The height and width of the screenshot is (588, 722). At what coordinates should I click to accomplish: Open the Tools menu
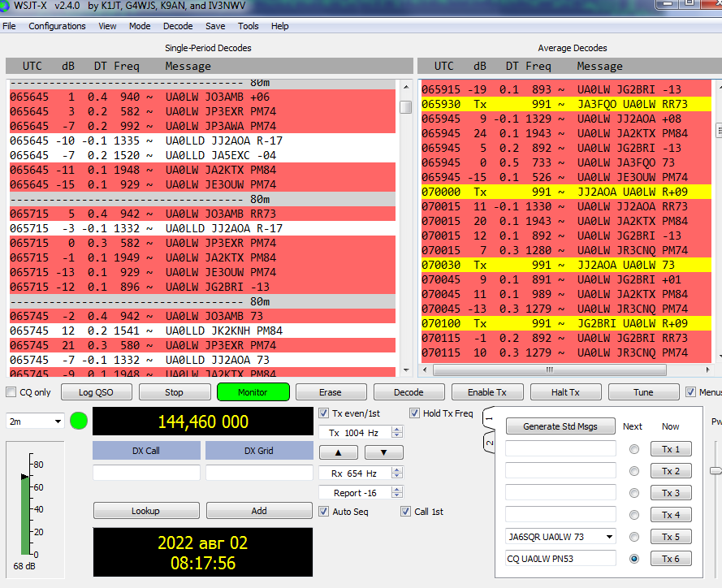click(249, 26)
